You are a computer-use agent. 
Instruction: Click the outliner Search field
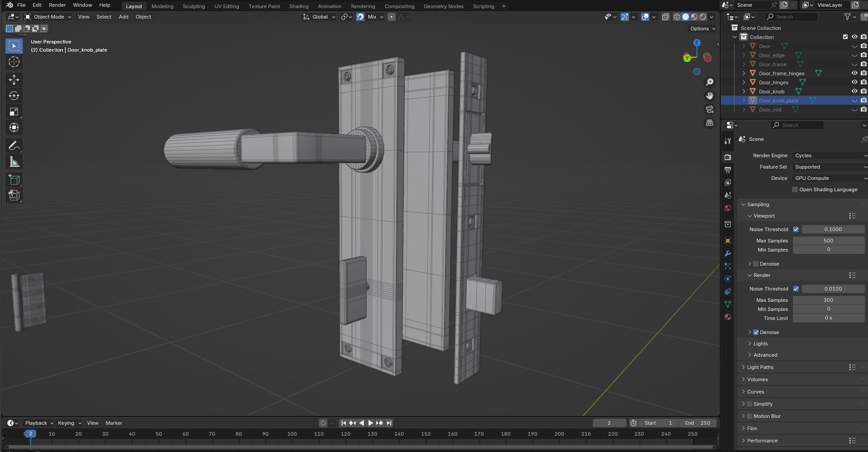pyautogui.click(x=791, y=17)
